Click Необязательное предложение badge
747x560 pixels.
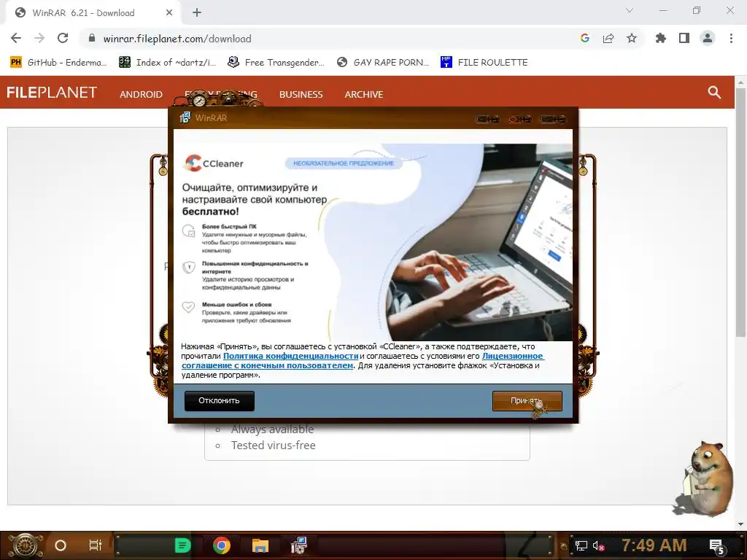pyautogui.click(x=344, y=163)
